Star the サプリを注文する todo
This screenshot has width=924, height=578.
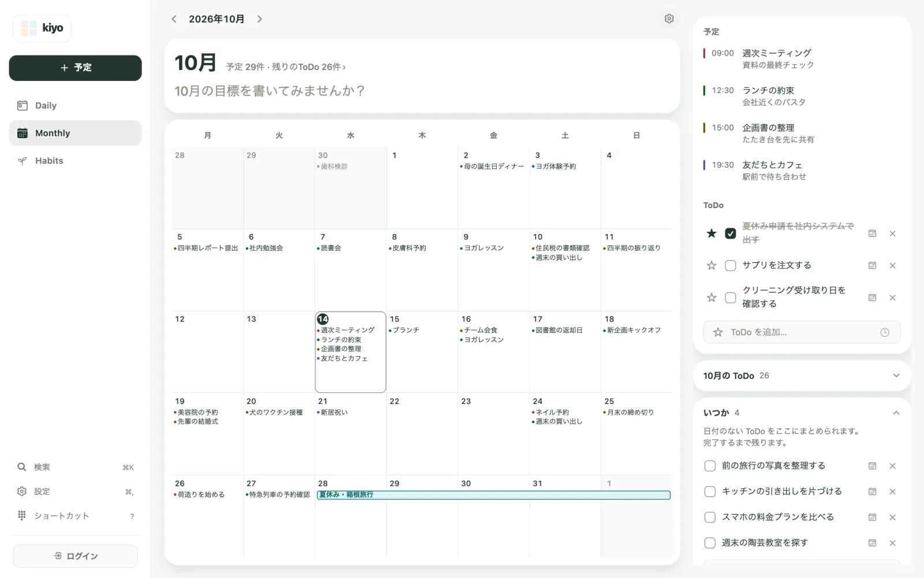[x=711, y=265]
